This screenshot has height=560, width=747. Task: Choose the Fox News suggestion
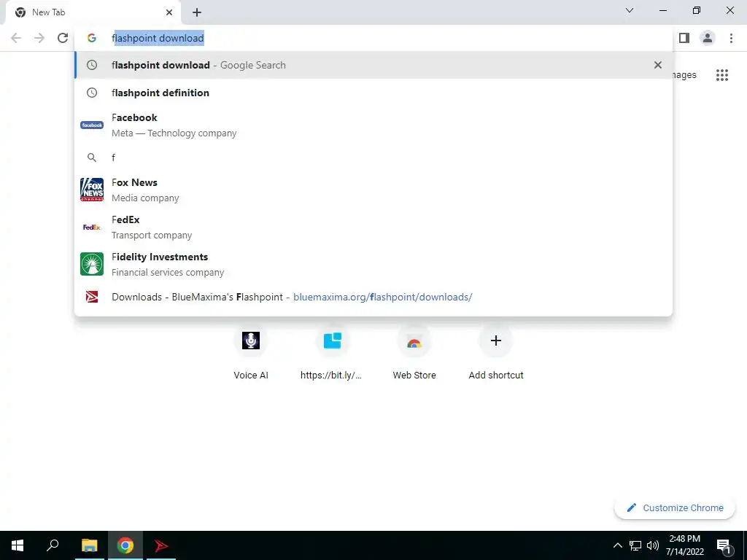[373, 190]
